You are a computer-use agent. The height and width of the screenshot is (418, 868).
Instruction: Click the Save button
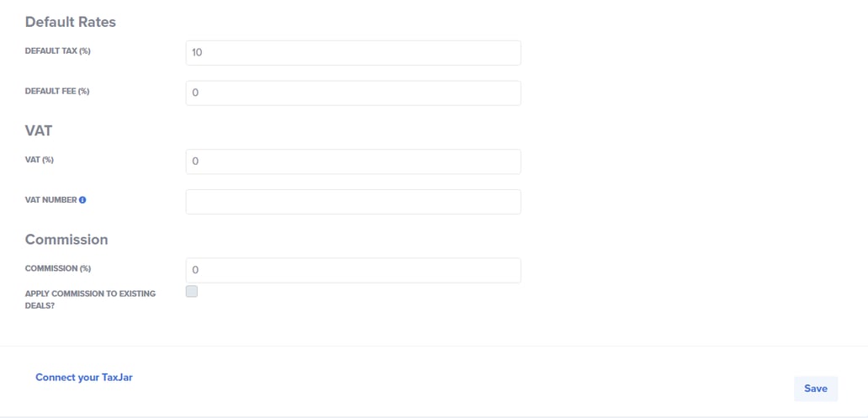click(x=815, y=389)
